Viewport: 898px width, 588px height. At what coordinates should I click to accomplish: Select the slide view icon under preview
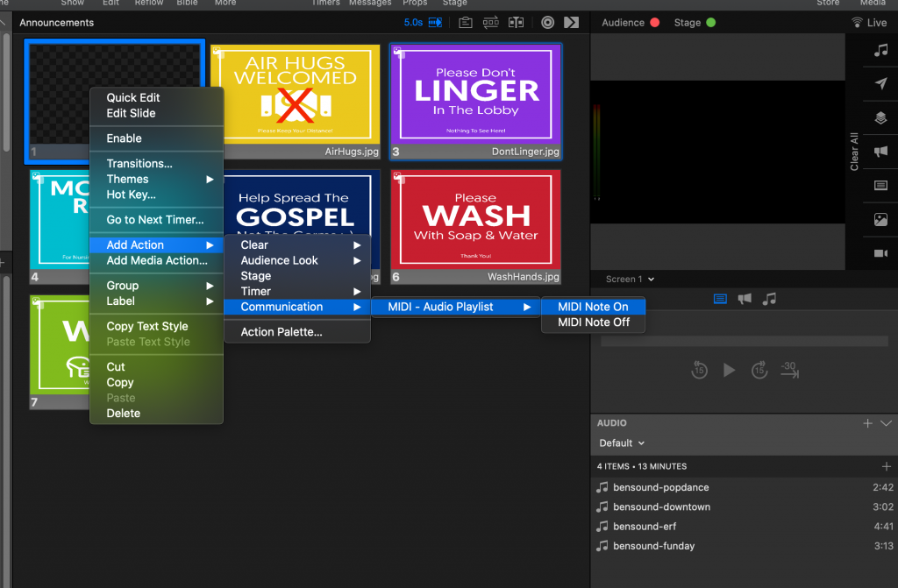pyautogui.click(x=720, y=299)
